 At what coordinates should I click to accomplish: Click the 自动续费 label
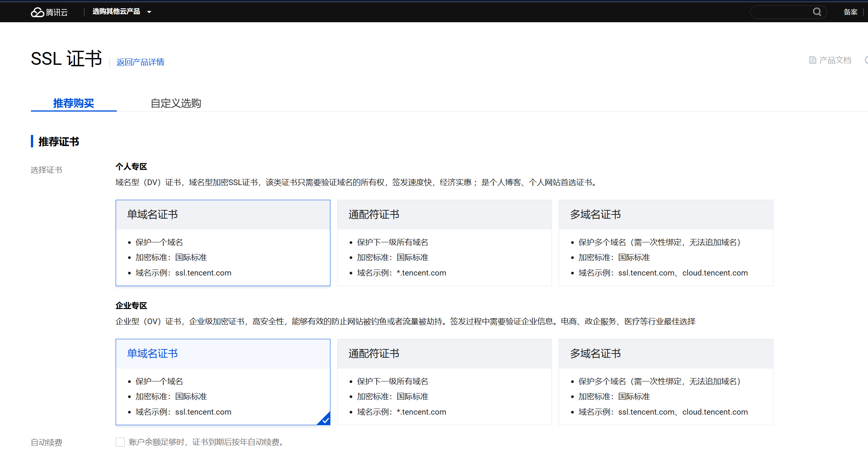point(46,443)
